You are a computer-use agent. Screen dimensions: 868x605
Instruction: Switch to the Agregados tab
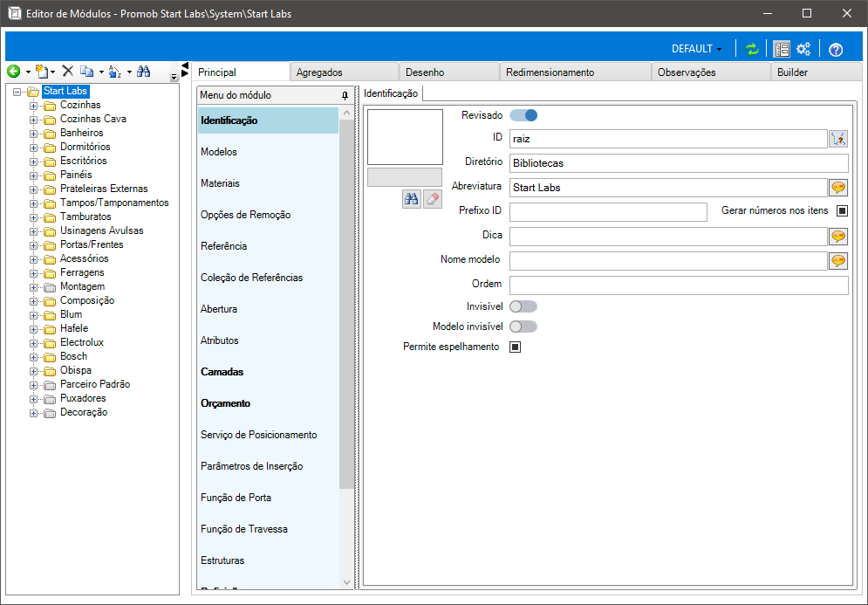tap(344, 72)
